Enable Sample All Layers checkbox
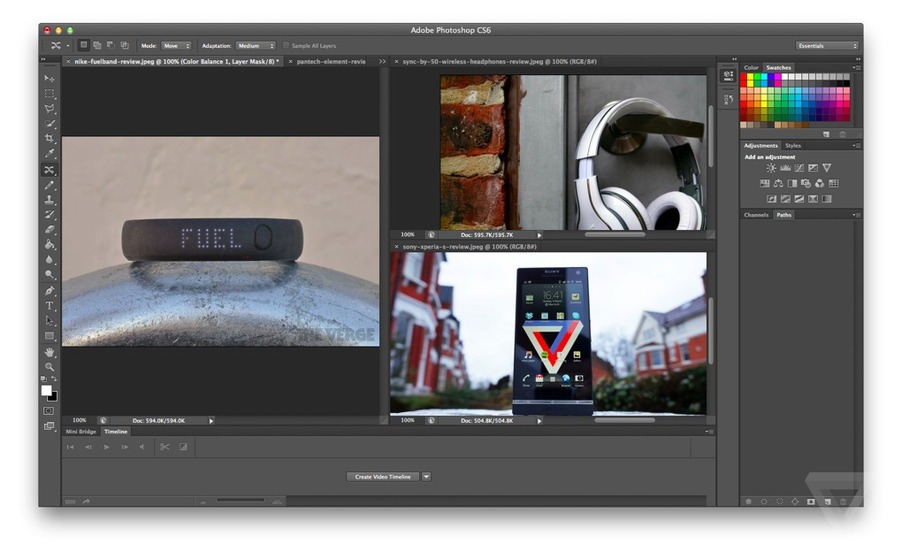 click(x=286, y=45)
